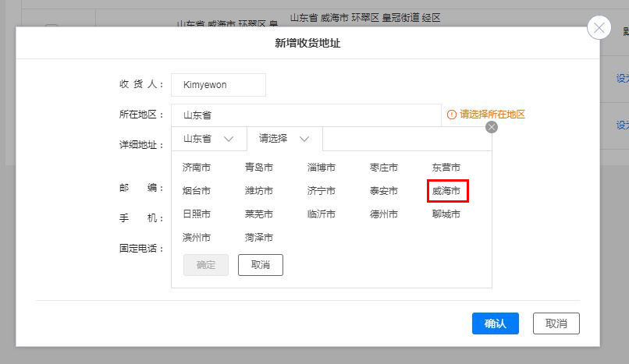Close the 新增收货地址 dialog with the round X

(599, 27)
